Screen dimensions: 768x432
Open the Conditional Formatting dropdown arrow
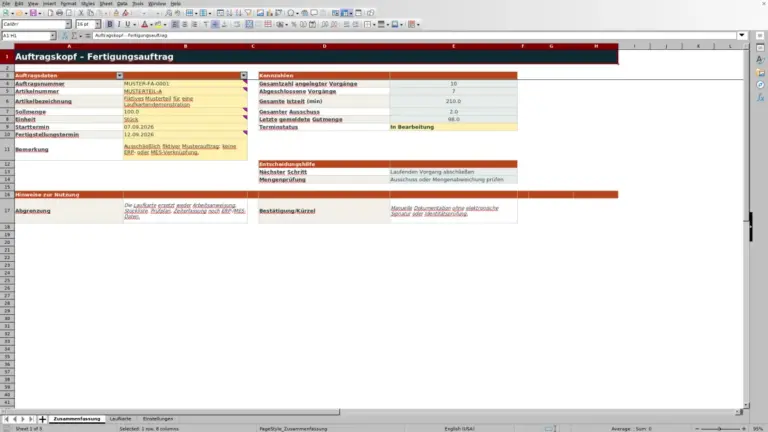418,24
